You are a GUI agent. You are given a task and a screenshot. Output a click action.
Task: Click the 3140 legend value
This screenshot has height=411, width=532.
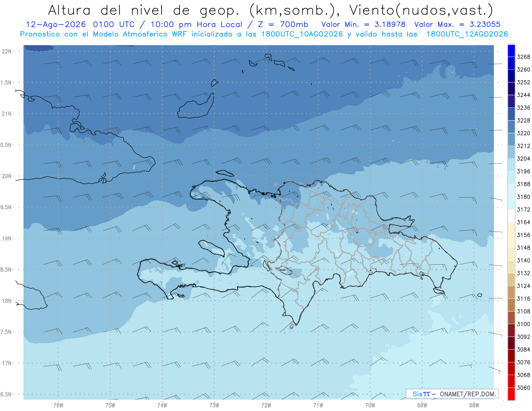[x=524, y=261]
